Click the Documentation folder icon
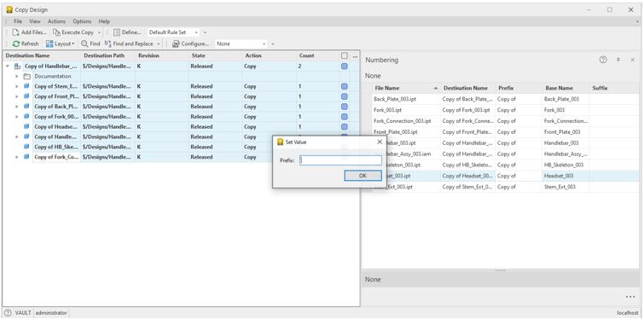This screenshot has width=644, height=319. [26, 77]
